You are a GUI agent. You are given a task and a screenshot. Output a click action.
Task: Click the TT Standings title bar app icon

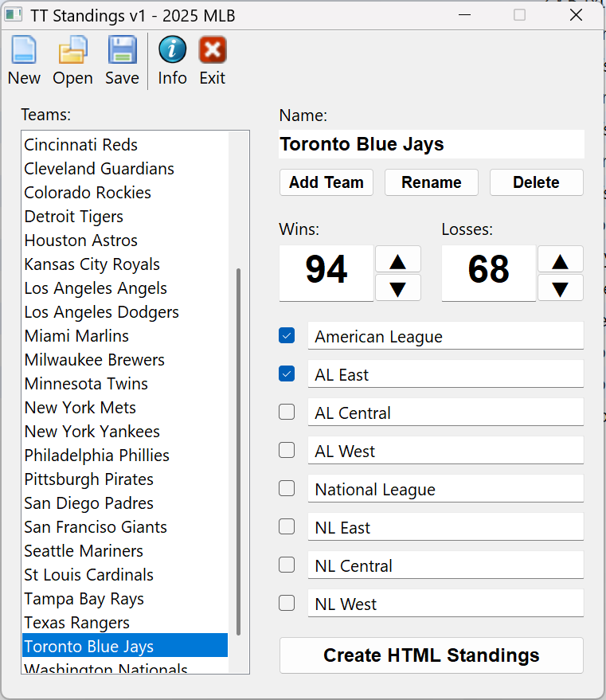tap(14, 14)
